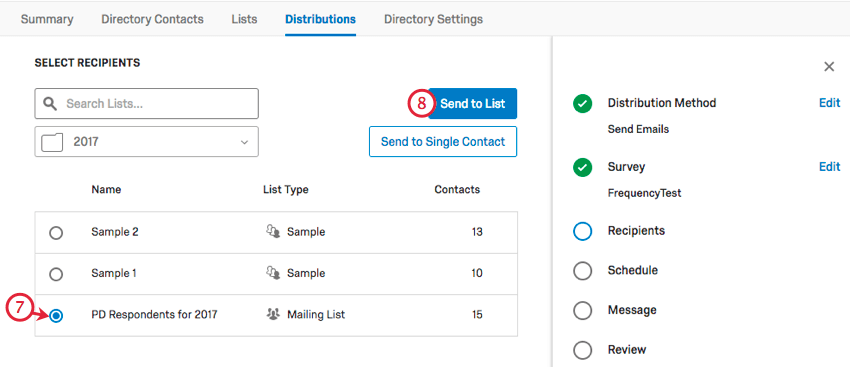Click the Sample 2 list type icon
This screenshot has width=850, height=367.
pyautogui.click(x=273, y=231)
